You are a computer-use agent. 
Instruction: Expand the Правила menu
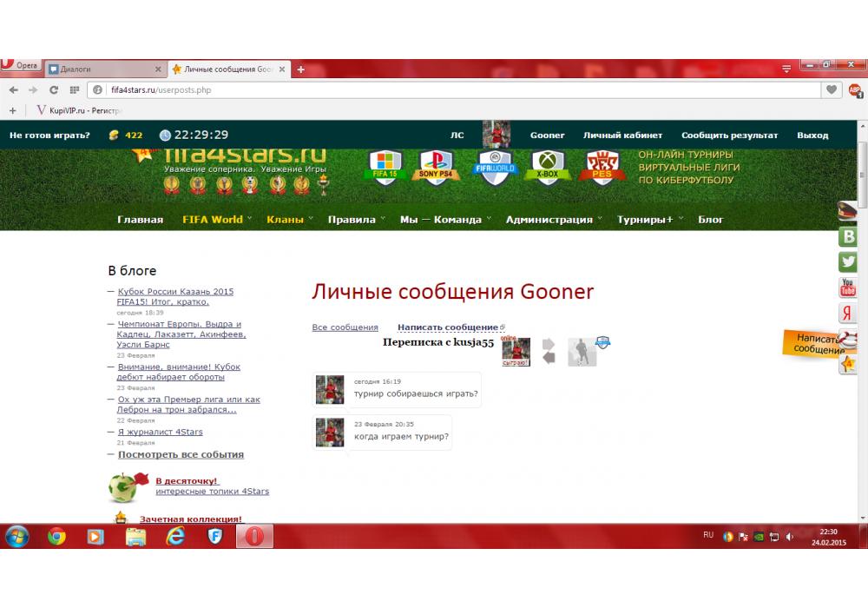tap(357, 220)
